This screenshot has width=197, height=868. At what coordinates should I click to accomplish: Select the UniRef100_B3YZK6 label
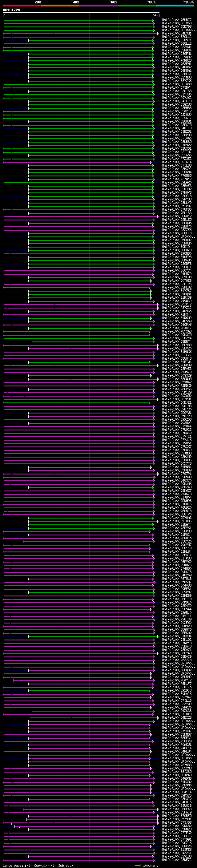[177, 81]
